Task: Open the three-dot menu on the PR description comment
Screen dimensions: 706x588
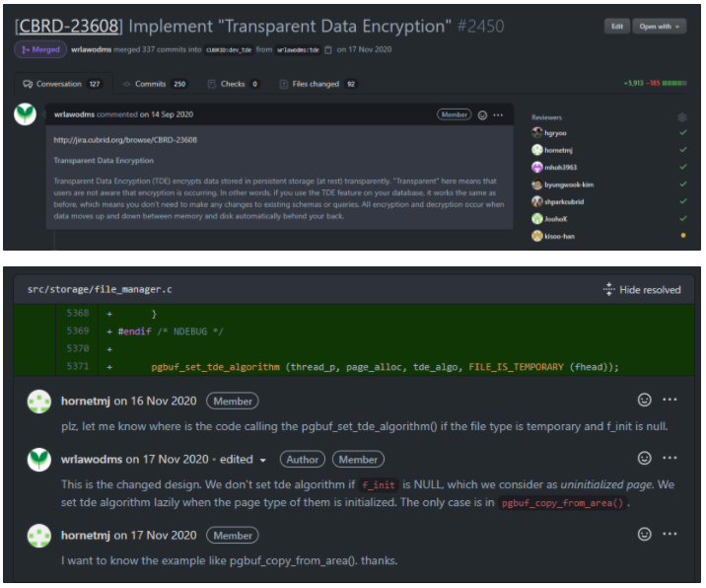Action: pos(499,114)
